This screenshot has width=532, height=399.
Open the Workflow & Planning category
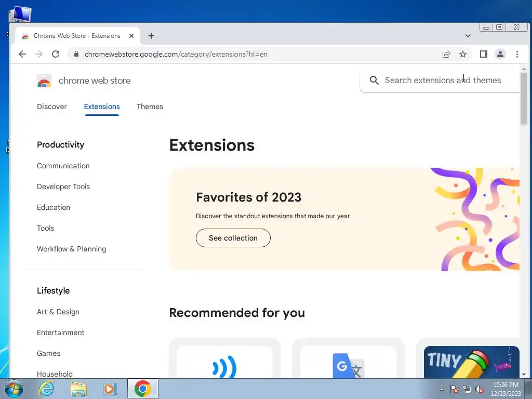tap(71, 249)
